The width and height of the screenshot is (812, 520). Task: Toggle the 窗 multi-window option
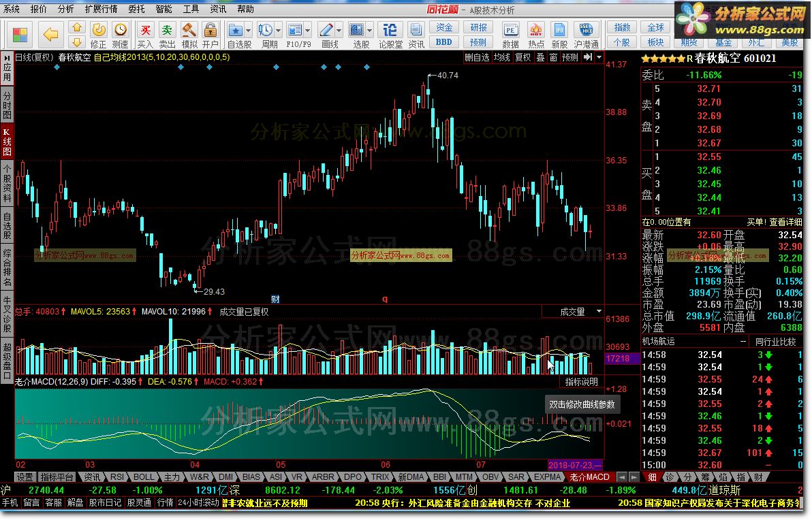(x=553, y=57)
